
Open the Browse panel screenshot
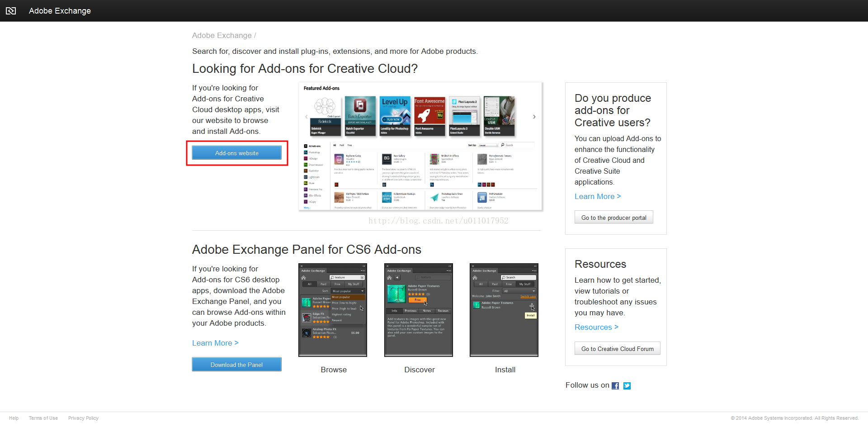(x=333, y=310)
